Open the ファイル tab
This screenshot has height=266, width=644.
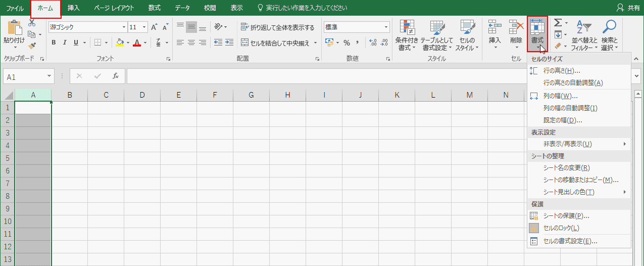tap(15, 8)
